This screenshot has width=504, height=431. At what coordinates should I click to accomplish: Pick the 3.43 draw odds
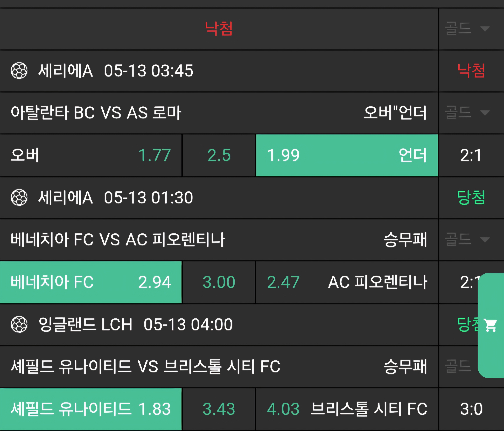(x=219, y=409)
